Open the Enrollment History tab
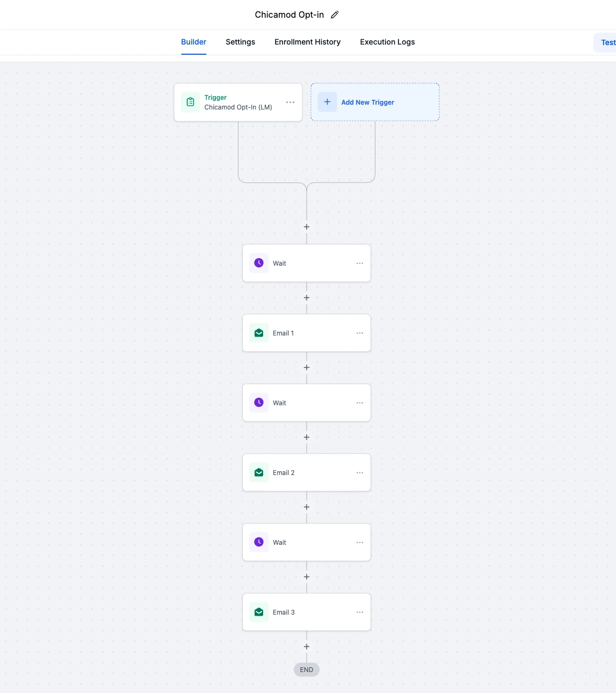Image resolution: width=616 pixels, height=693 pixels. tap(307, 42)
